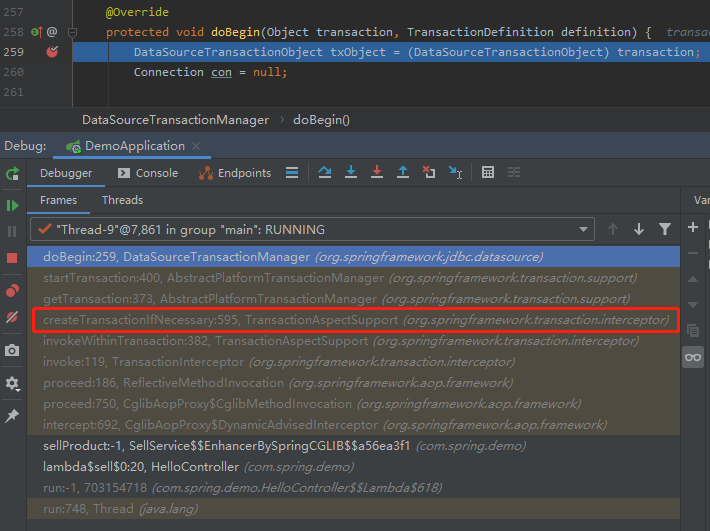Collapse doBegin method fold marker
Screen dimensions: 710x531
coord(72,32)
